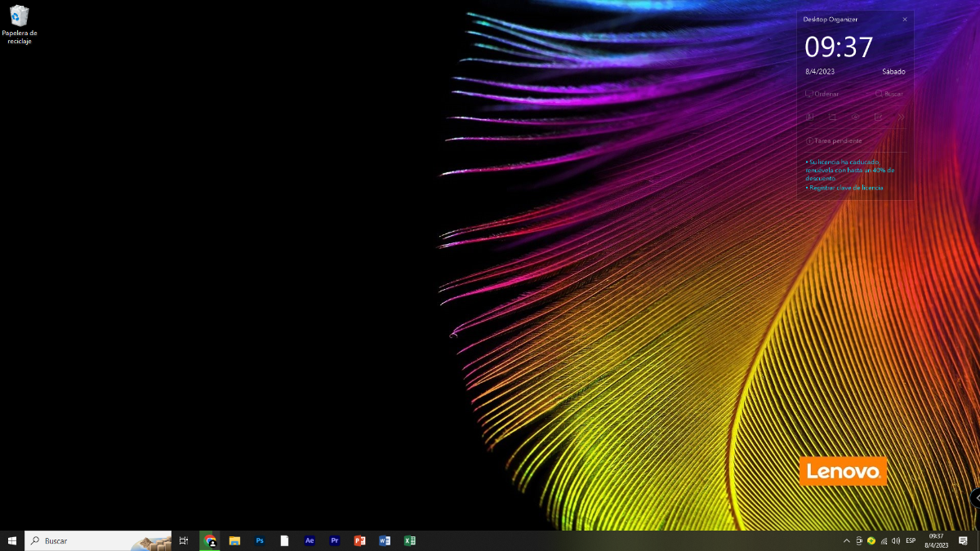Screen dimensions: 980x551
Task: Toggle the eye visibility icon in Desktop Organizer
Action: click(856, 117)
